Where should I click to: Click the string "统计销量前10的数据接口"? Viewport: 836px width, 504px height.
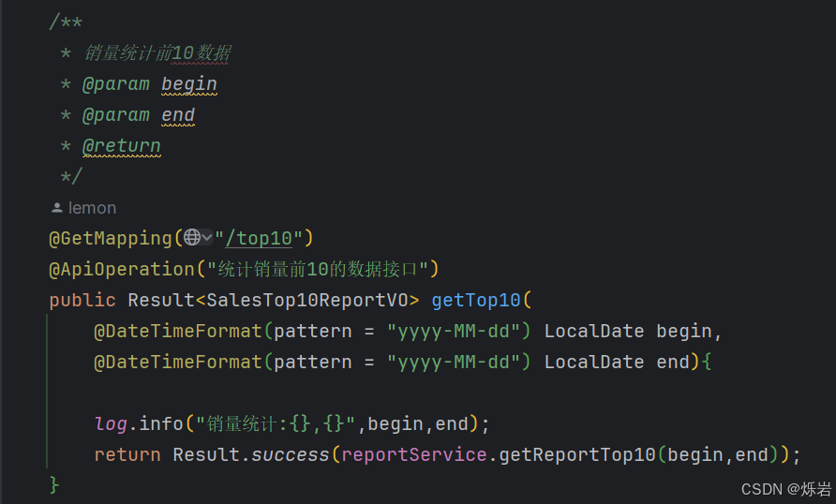318,269
